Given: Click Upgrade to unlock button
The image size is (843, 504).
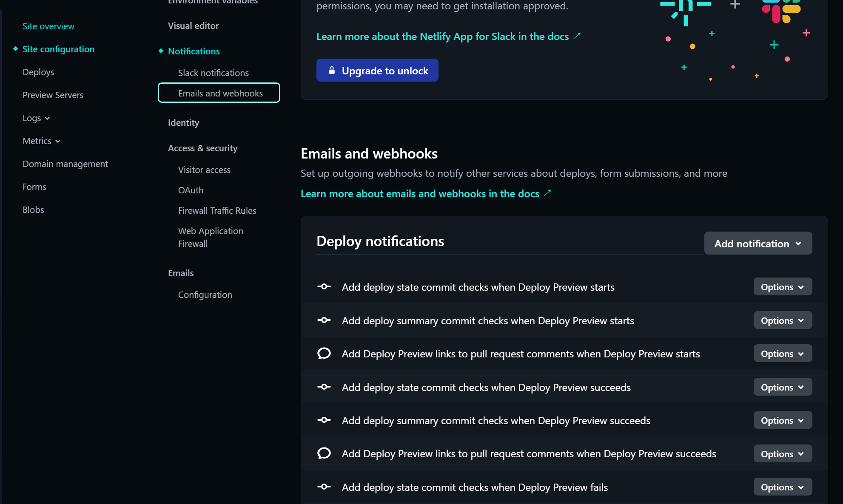Looking at the screenshot, I should coord(377,70).
